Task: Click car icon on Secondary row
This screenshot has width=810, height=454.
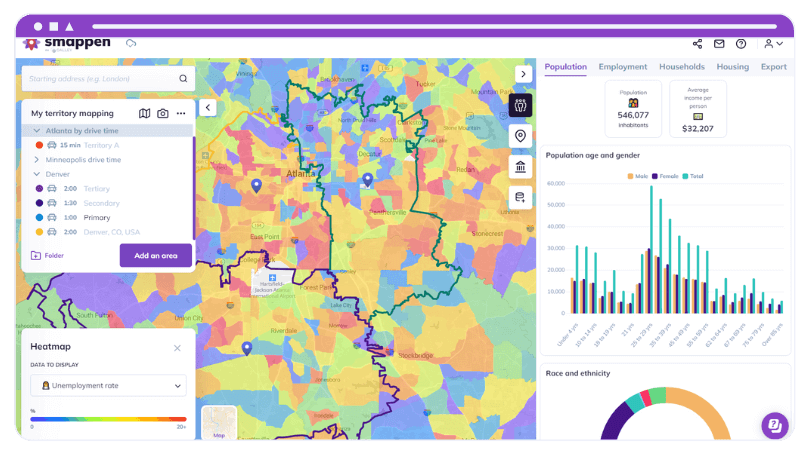Action: click(52, 203)
